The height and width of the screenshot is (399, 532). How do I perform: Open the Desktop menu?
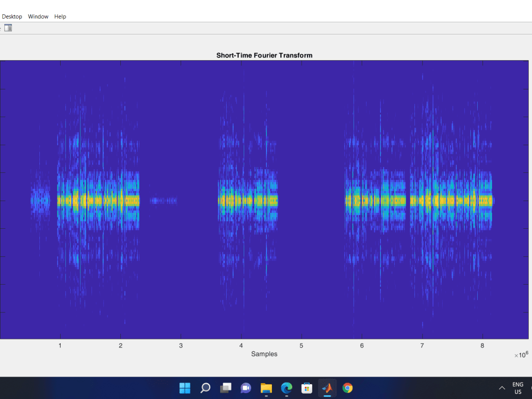[12, 16]
